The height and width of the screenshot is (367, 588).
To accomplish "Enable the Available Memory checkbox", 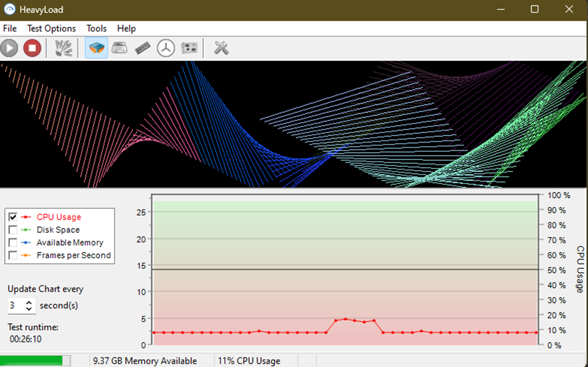I will (13, 243).
